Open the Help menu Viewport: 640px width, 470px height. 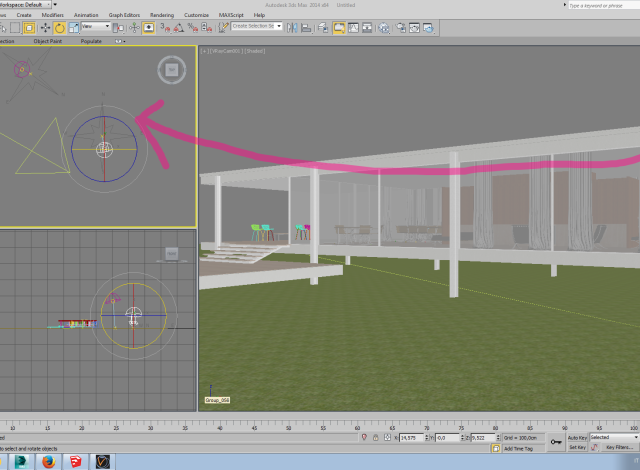click(259, 15)
